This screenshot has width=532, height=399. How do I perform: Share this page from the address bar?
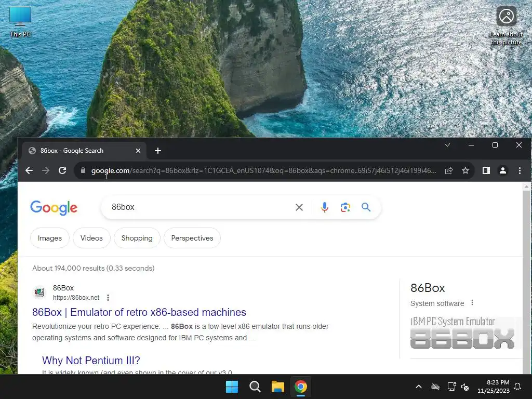point(449,170)
